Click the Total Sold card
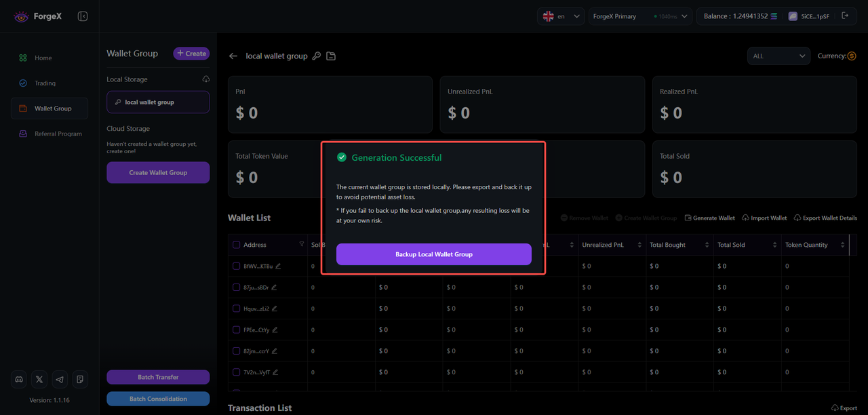The width and height of the screenshot is (868, 415). click(x=755, y=170)
